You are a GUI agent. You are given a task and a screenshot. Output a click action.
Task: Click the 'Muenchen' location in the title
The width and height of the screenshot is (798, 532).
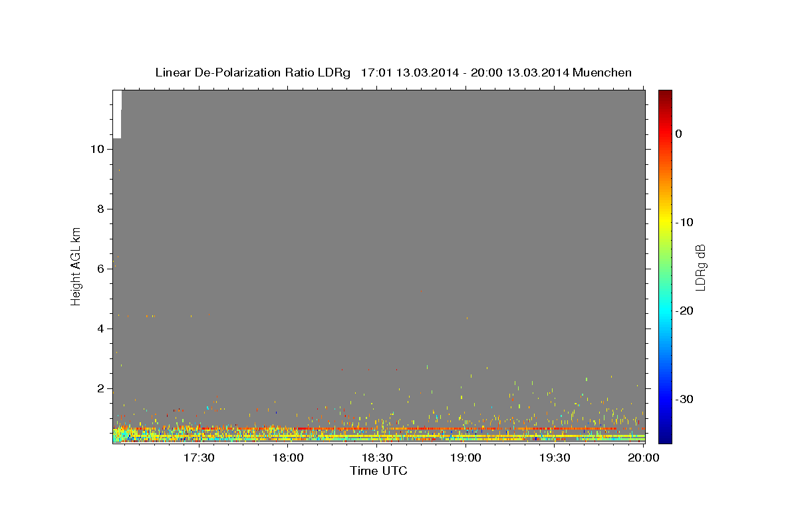(602, 72)
